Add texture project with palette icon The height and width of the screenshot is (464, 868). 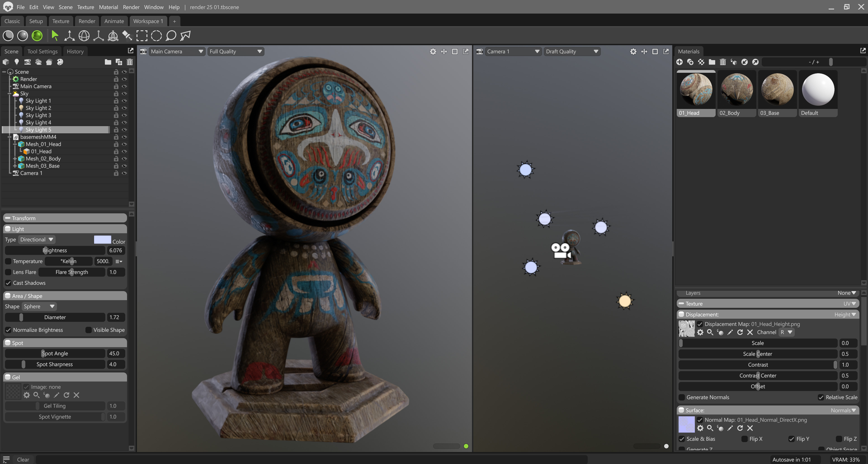tap(60, 62)
